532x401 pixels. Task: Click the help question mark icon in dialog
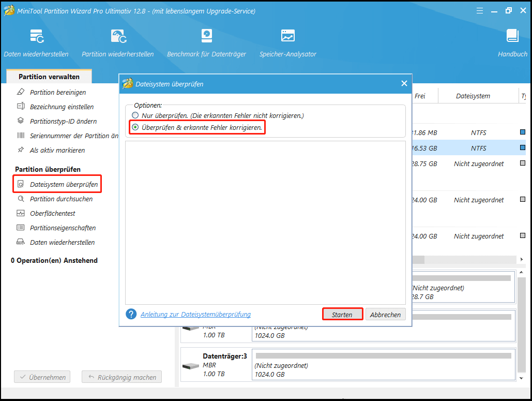(x=131, y=314)
